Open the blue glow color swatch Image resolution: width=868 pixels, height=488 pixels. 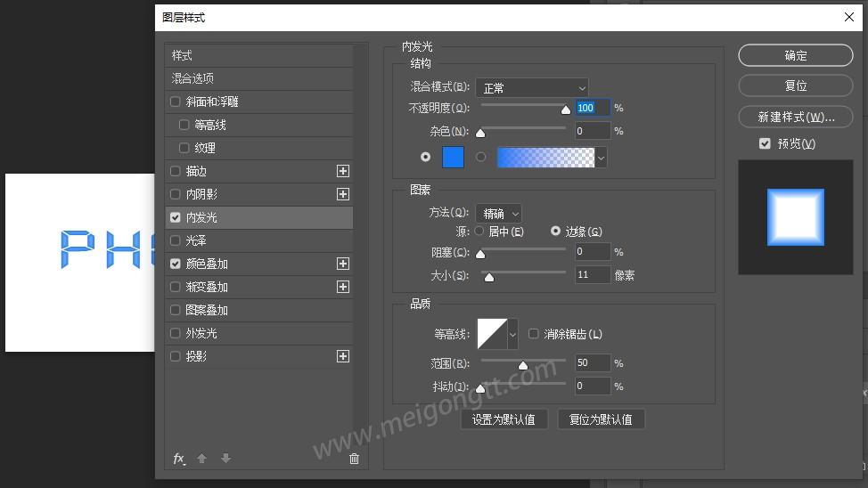tap(453, 157)
